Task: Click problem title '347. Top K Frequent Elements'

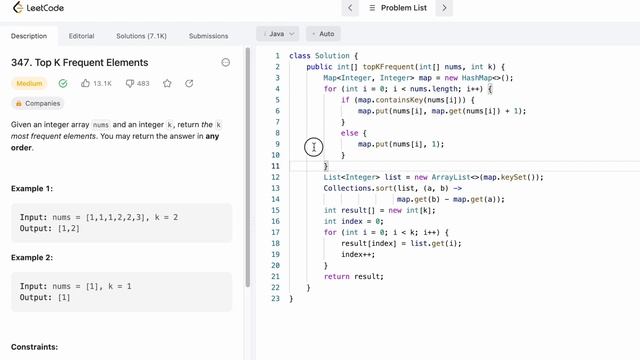Action: click(x=80, y=62)
